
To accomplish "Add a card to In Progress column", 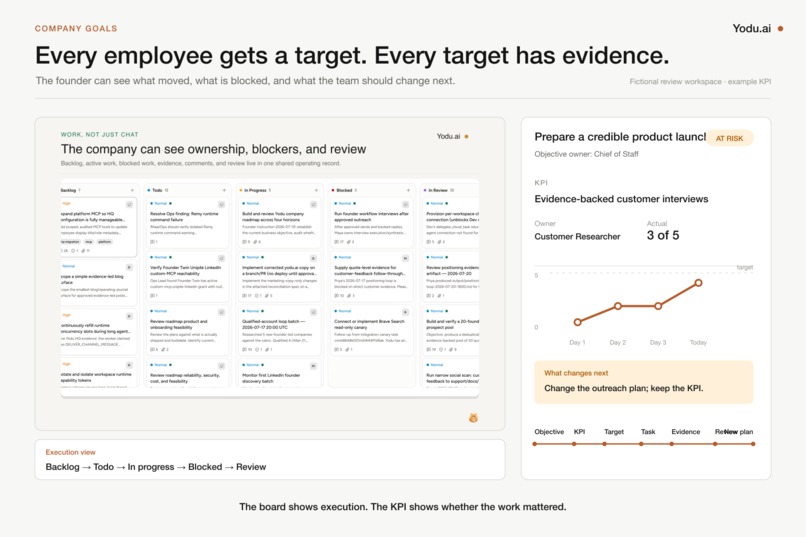I will click(x=316, y=190).
